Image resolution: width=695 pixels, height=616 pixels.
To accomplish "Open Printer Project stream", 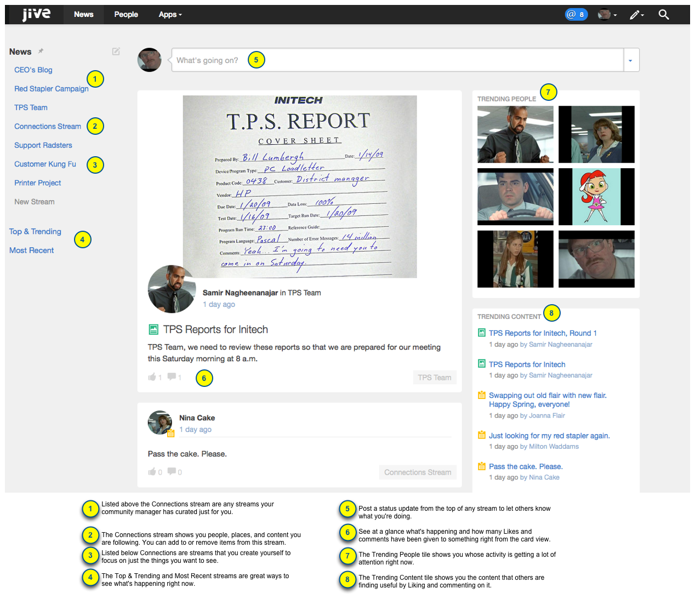I will [x=37, y=183].
